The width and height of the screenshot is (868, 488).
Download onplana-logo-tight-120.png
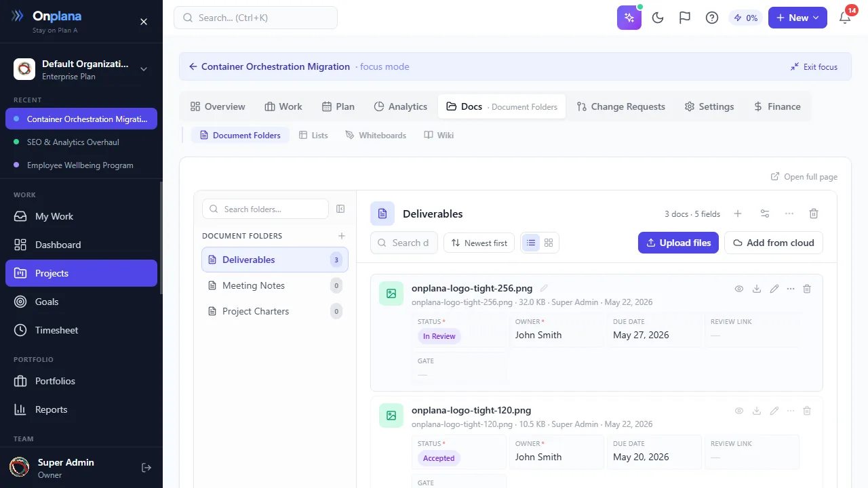tap(757, 411)
